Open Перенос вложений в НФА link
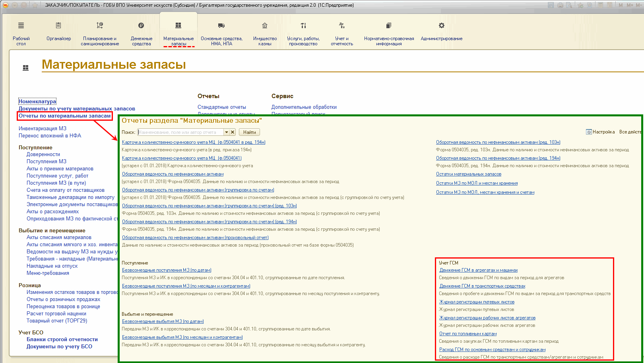Image resolution: width=644 pixels, height=363 pixels. (50, 135)
